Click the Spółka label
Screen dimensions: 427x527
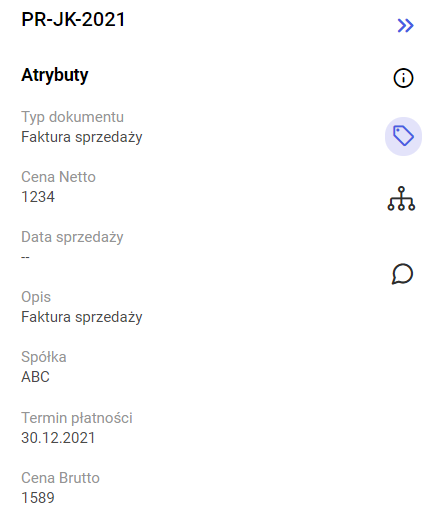tap(44, 357)
